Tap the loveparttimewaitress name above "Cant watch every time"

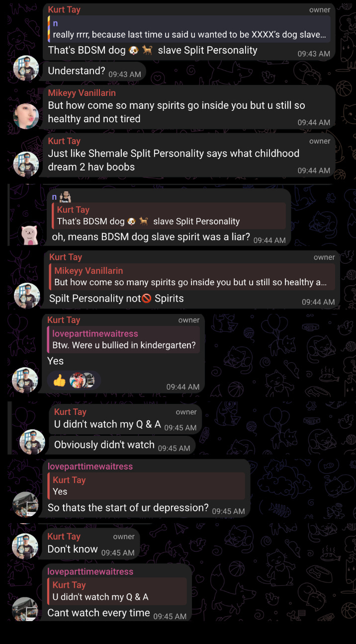pyautogui.click(x=90, y=571)
